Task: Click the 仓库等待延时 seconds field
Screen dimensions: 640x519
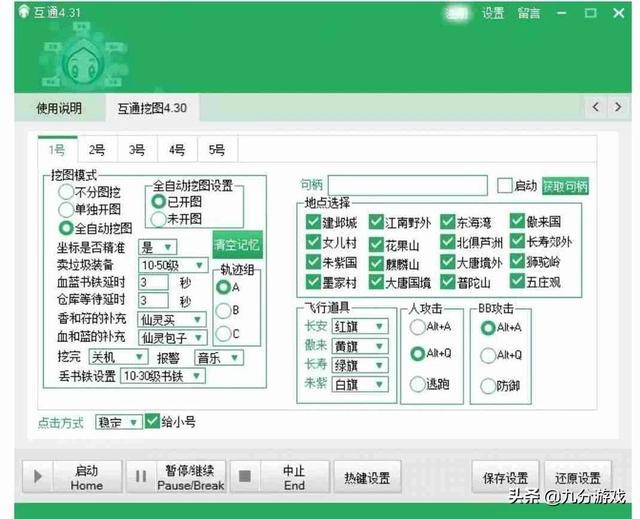Action: (x=153, y=301)
